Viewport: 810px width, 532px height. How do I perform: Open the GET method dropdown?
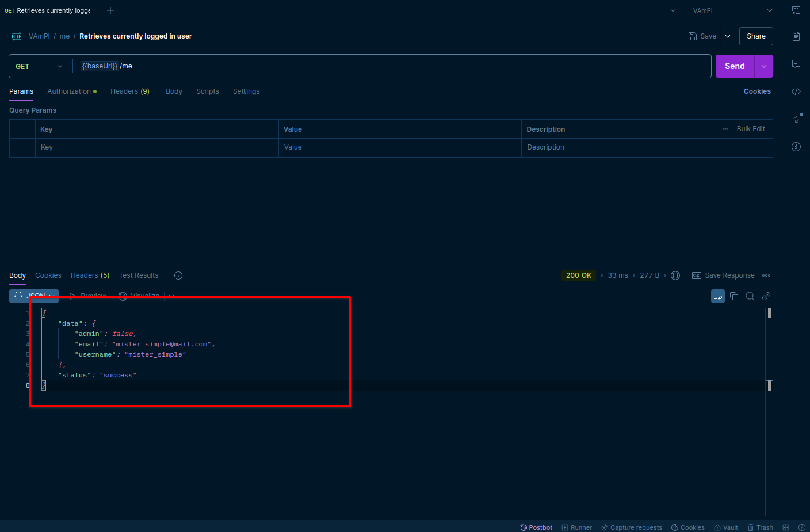point(39,67)
